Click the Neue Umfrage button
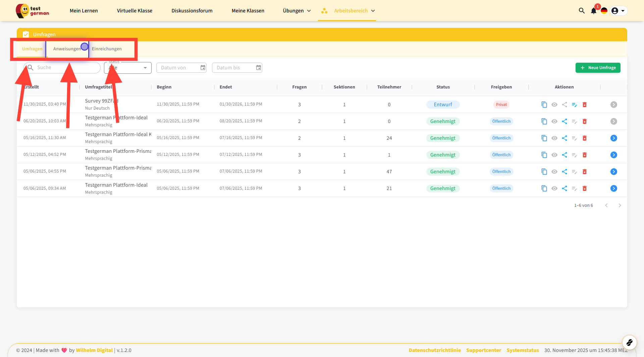The width and height of the screenshot is (644, 357). coord(598,68)
